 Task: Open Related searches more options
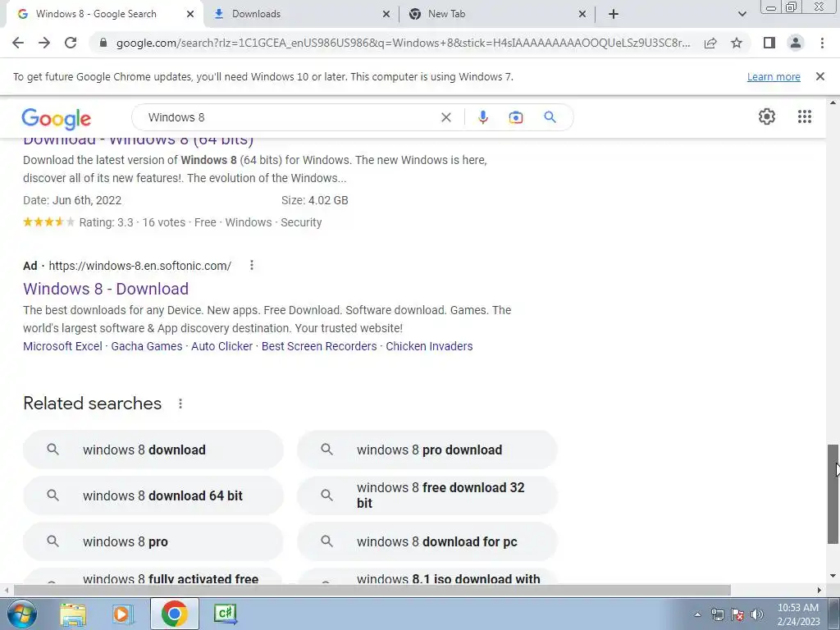pos(180,404)
